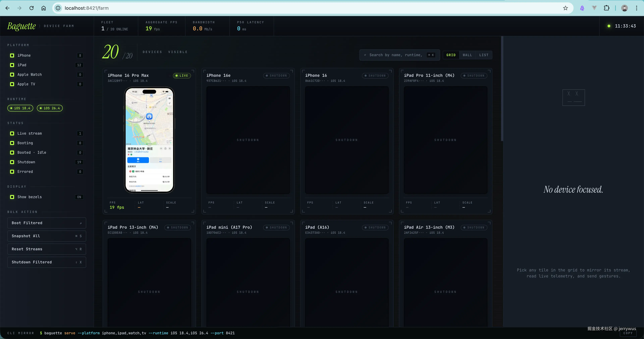This screenshot has height=339, width=644.
Task: Select the iPhone 16e device tile
Action: (248, 141)
